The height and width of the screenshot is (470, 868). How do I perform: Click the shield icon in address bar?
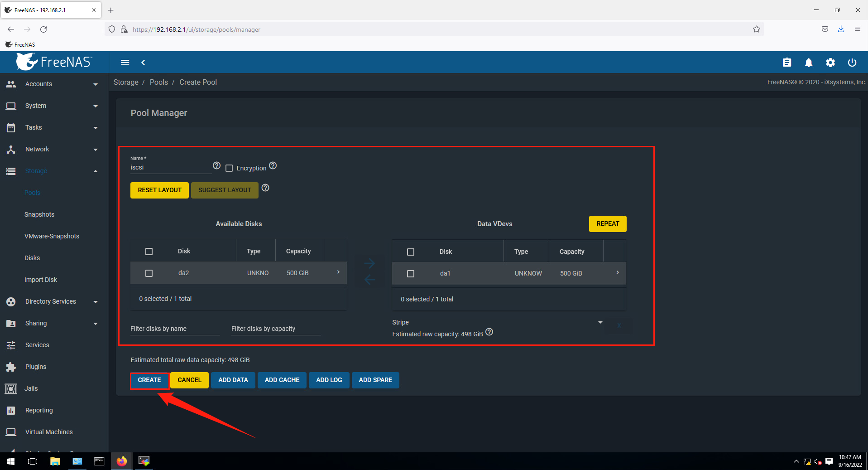[x=112, y=29]
